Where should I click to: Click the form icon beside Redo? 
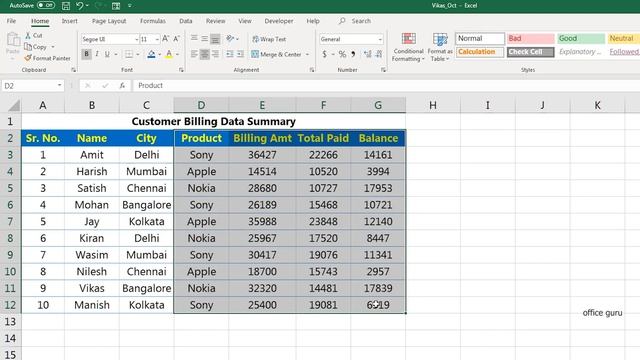coord(116,6)
